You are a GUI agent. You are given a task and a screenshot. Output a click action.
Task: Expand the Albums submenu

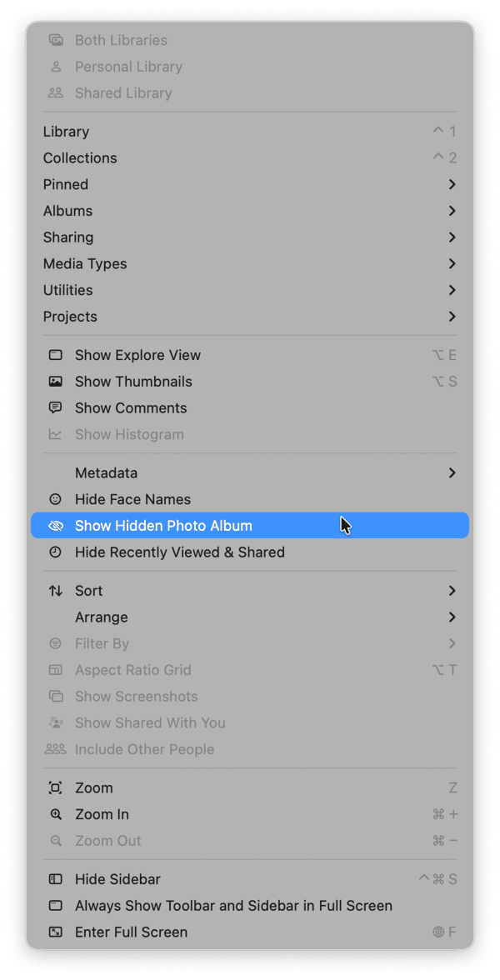coord(67,210)
